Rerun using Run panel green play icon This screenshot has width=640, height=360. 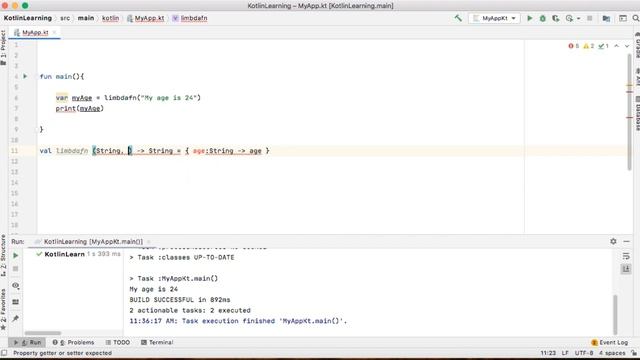(16, 256)
